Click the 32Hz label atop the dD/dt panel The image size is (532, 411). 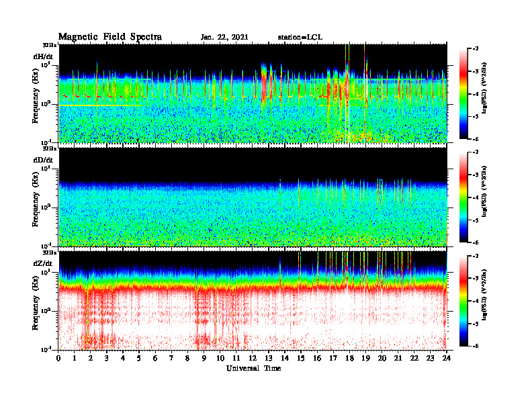(50, 148)
